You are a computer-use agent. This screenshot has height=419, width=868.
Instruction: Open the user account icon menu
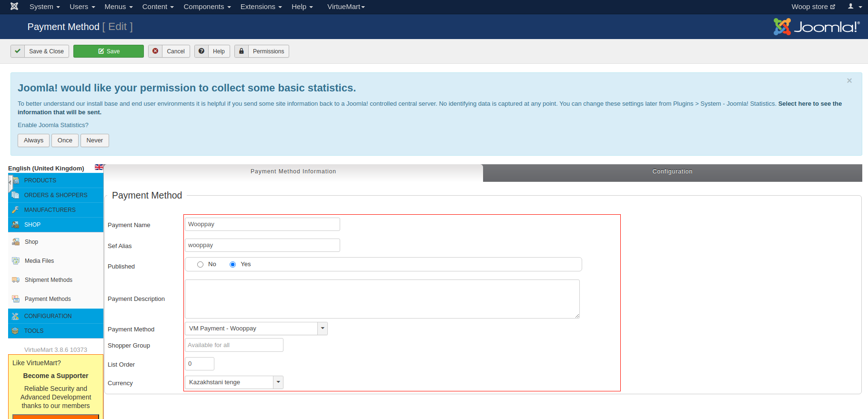854,7
